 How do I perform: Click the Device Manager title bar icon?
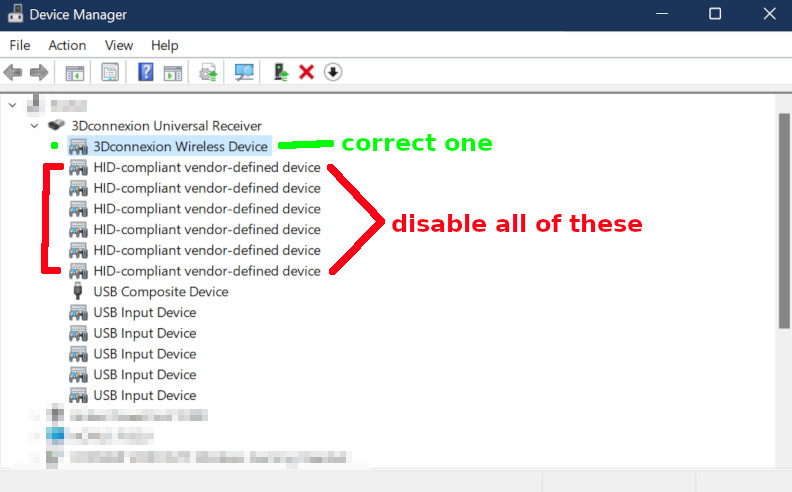click(15, 14)
